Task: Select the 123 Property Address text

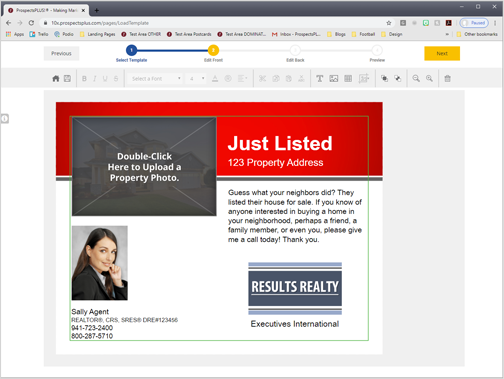Action: pyautogui.click(x=275, y=163)
